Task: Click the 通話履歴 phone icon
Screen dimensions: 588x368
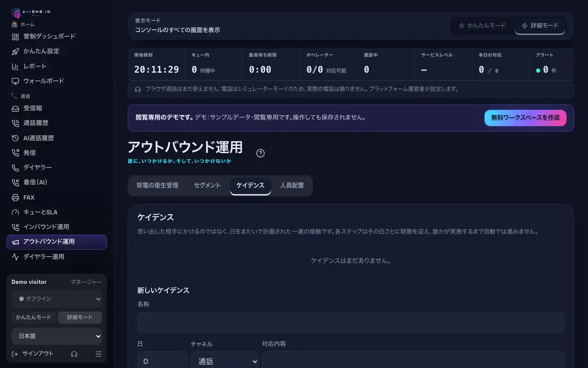Action: coord(15,123)
